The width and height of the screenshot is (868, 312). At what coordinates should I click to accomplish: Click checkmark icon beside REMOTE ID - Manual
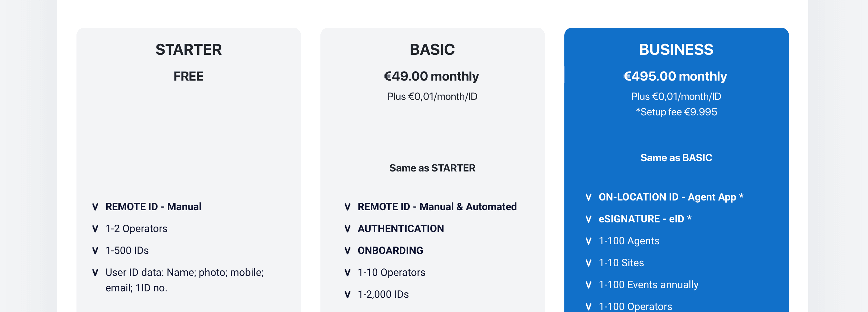95,207
